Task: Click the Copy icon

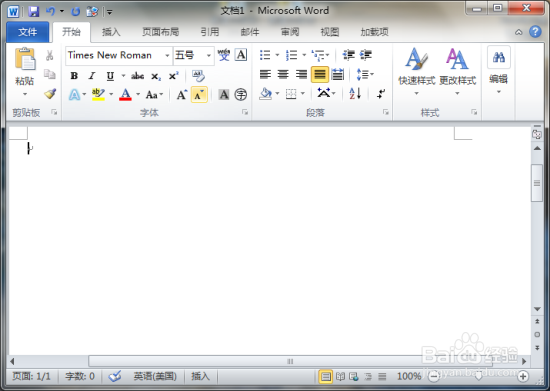Action: 49,74
